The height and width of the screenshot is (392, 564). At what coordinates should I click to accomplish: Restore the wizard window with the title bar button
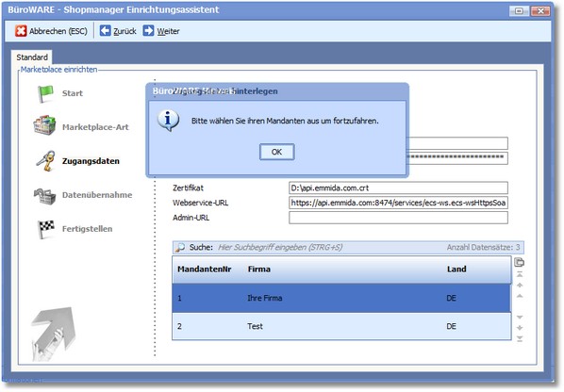coord(520,10)
